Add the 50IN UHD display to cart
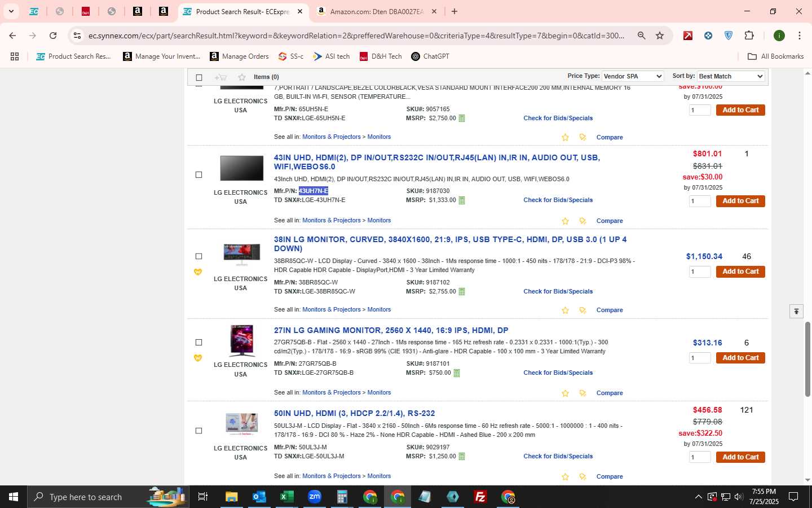 [740, 457]
